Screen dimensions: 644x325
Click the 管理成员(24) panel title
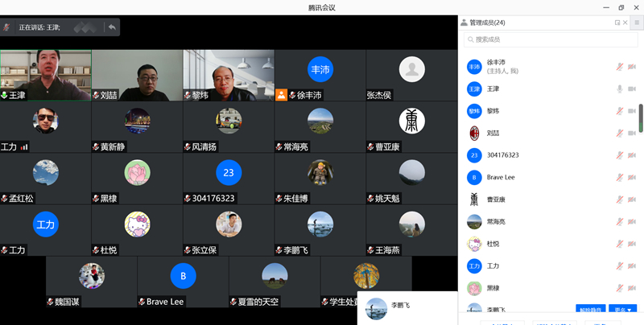pyautogui.click(x=487, y=23)
